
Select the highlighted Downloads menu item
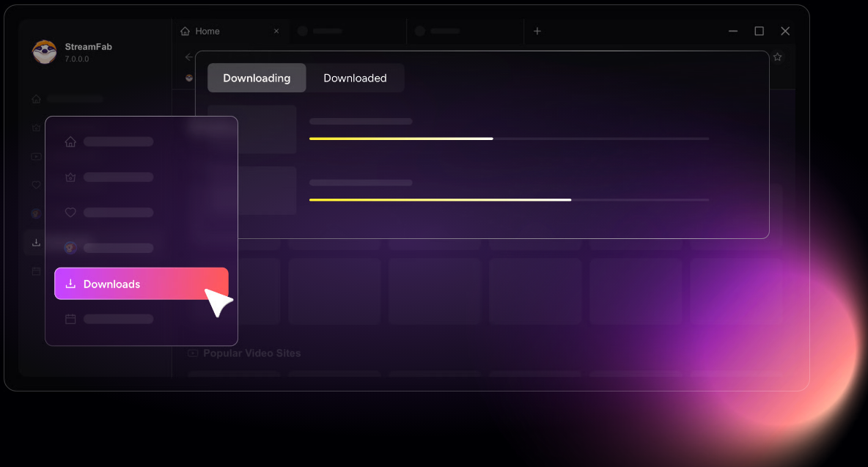click(x=141, y=284)
